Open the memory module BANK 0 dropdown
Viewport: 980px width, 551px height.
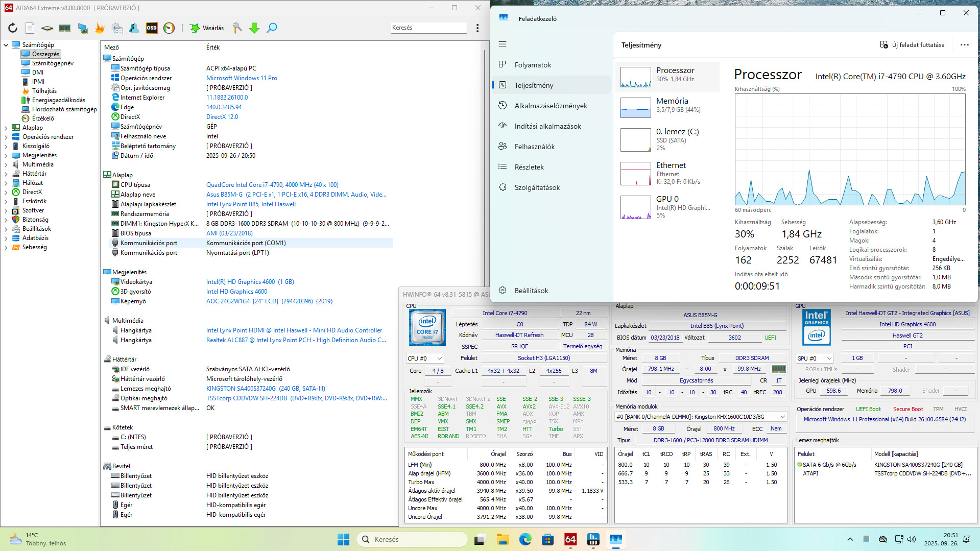click(700, 417)
